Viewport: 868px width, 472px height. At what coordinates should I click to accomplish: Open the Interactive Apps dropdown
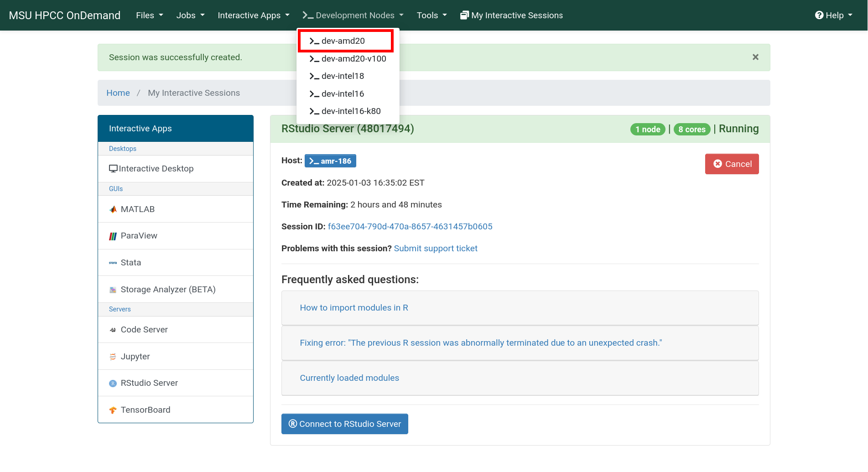point(254,16)
